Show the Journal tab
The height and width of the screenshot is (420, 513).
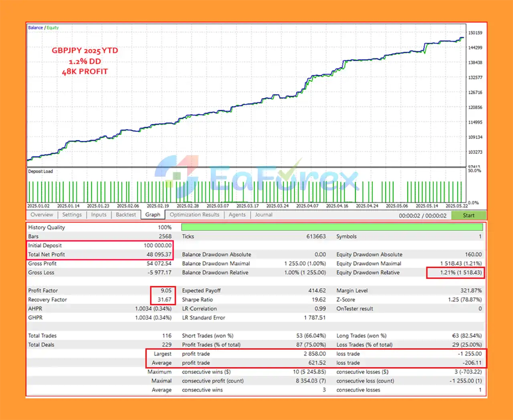[x=264, y=215]
